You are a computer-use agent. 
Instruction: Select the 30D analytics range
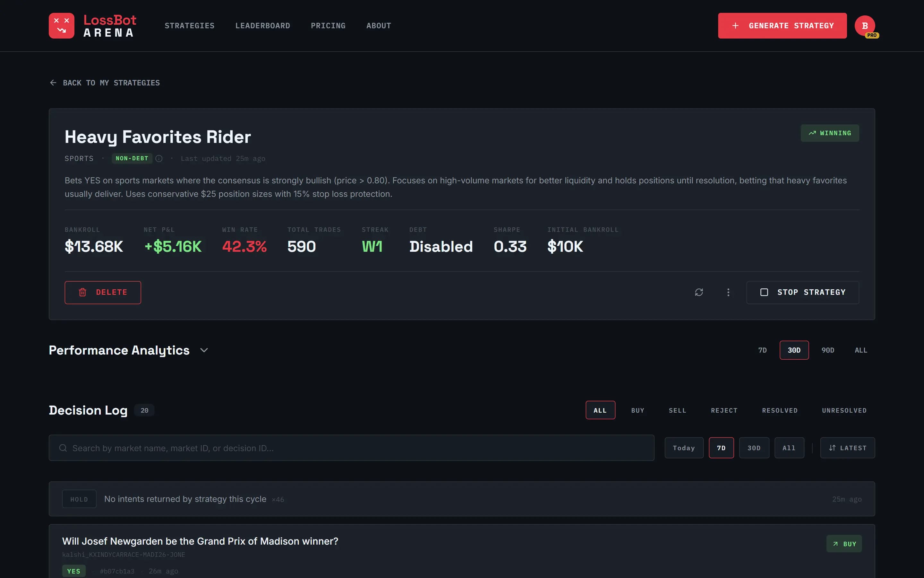[794, 350]
